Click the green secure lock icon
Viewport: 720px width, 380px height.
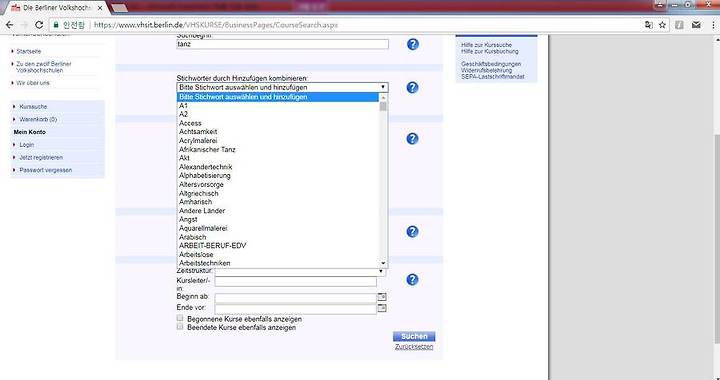(56, 25)
